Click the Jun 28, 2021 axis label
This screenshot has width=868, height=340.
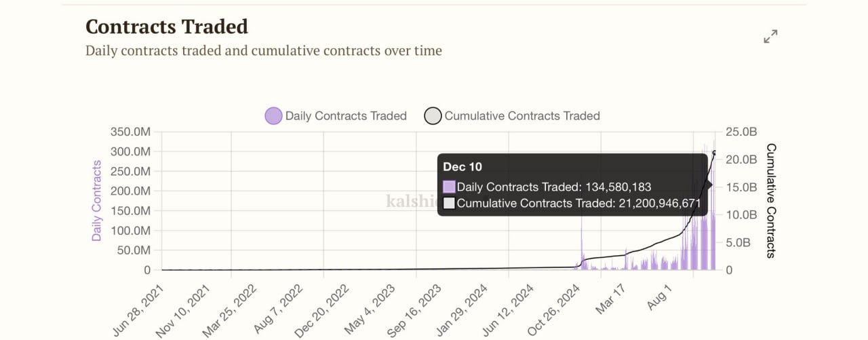(x=140, y=309)
